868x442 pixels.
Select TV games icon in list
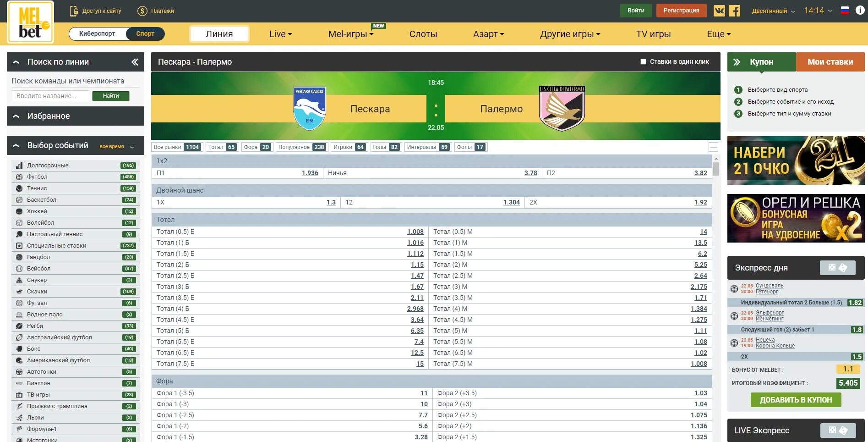pyautogui.click(x=19, y=395)
